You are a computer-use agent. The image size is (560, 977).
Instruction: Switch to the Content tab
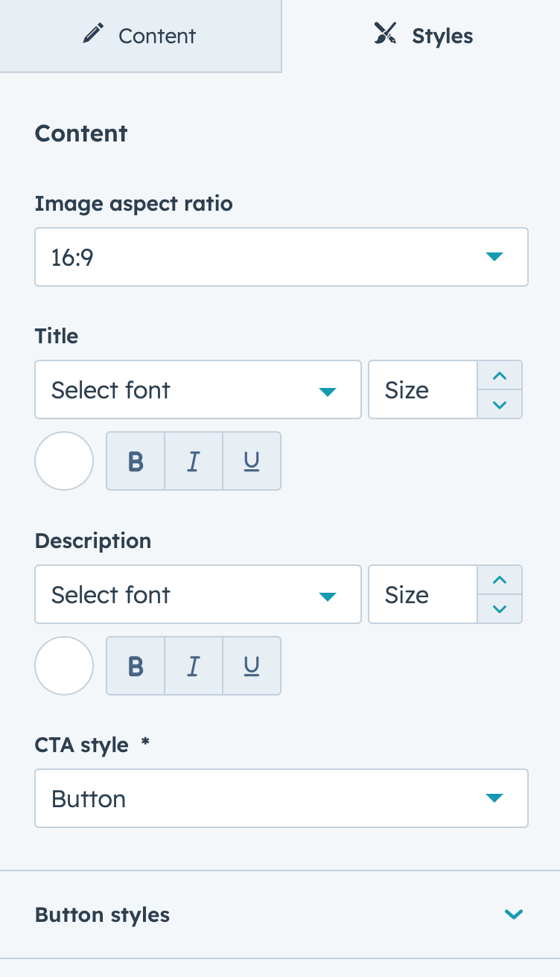140,36
